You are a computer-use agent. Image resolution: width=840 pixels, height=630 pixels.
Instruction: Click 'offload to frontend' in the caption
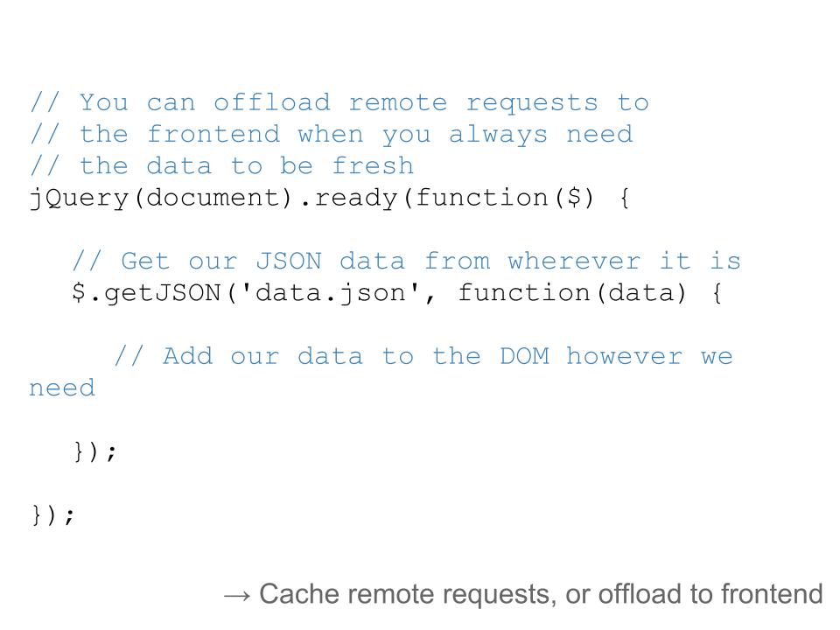coord(710,594)
